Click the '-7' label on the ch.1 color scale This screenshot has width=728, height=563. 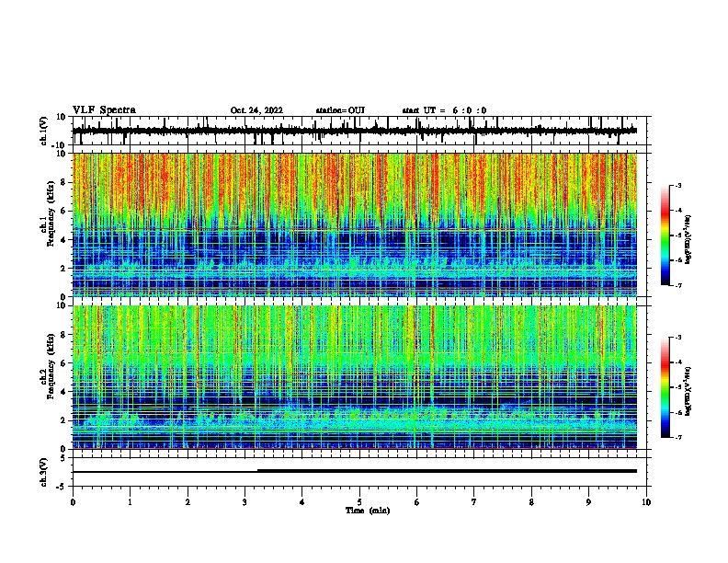(x=678, y=286)
